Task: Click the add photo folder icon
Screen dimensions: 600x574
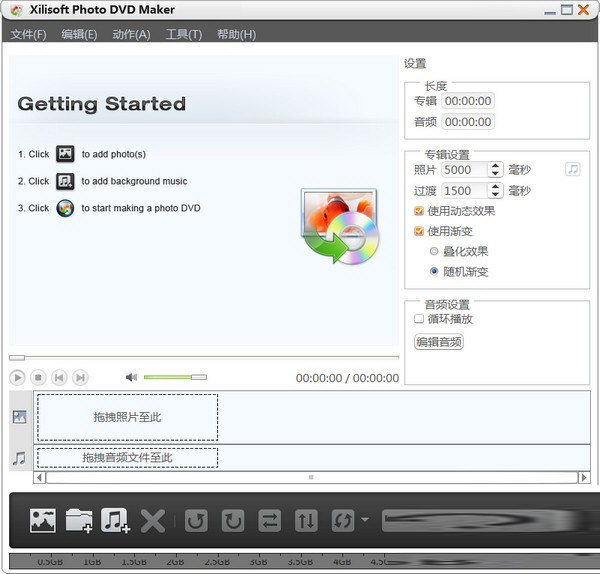Action: pyautogui.click(x=79, y=520)
